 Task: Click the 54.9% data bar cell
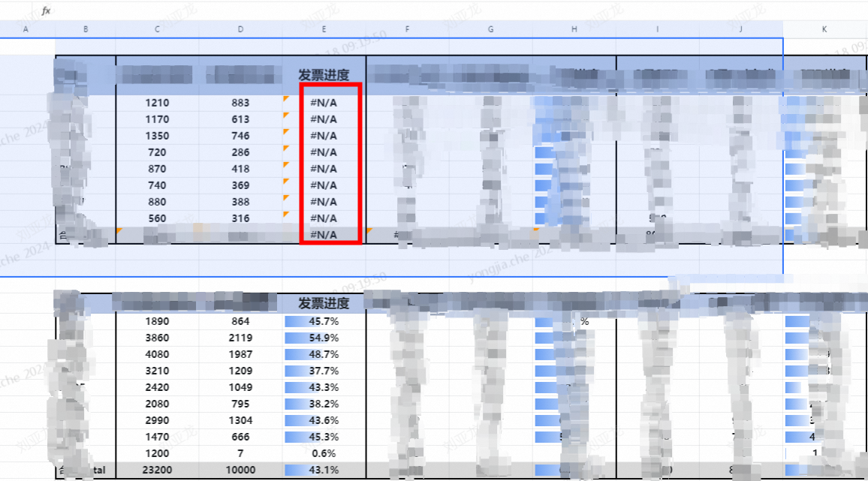324,338
